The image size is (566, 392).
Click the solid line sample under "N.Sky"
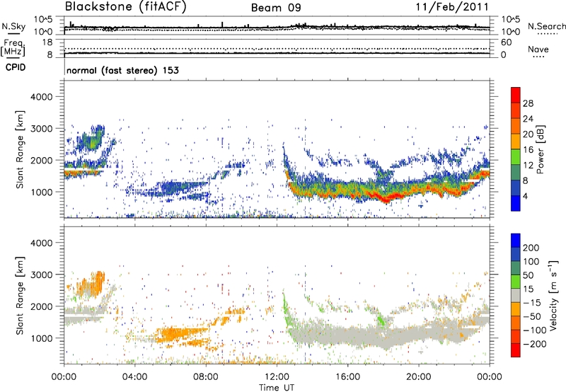click(x=13, y=34)
